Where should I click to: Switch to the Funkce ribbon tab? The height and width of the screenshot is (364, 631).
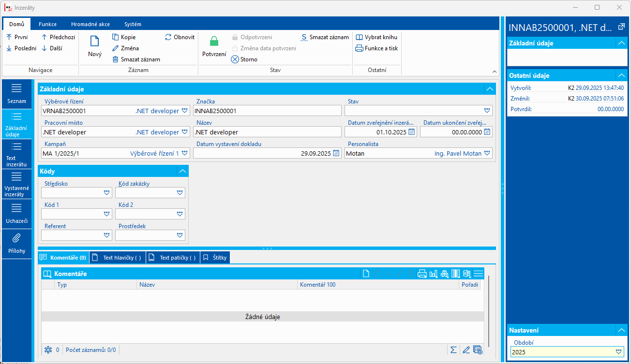pos(48,24)
